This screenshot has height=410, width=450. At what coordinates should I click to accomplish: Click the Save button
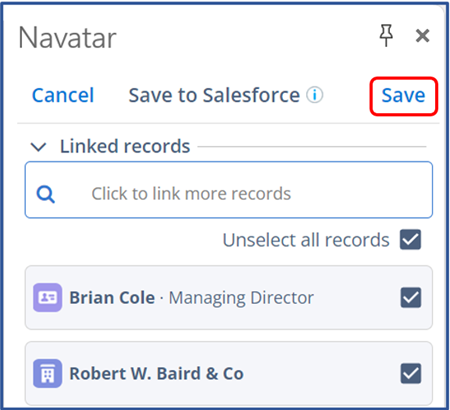tap(403, 96)
